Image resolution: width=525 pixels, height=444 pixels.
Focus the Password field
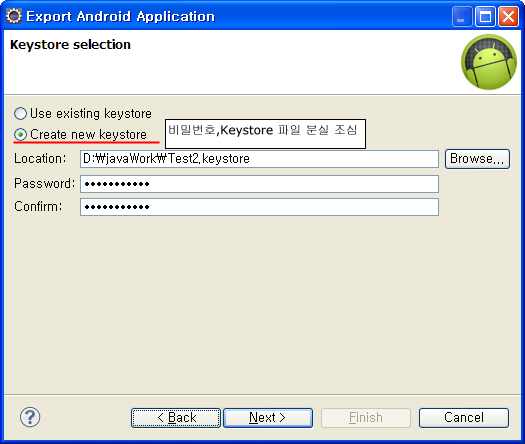click(259, 184)
